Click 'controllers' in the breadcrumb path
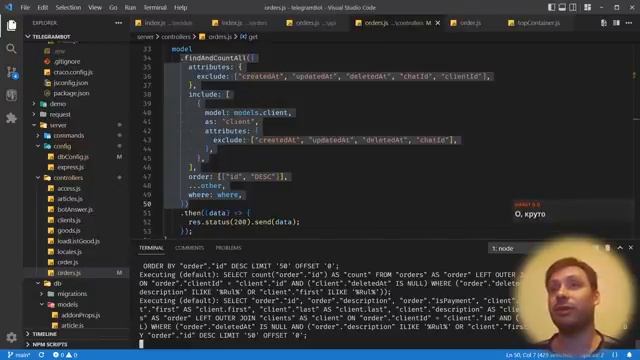 176,37
